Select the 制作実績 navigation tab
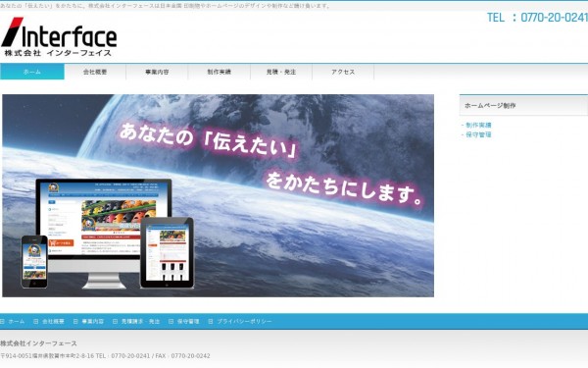The width and height of the screenshot is (588, 368). coord(220,72)
